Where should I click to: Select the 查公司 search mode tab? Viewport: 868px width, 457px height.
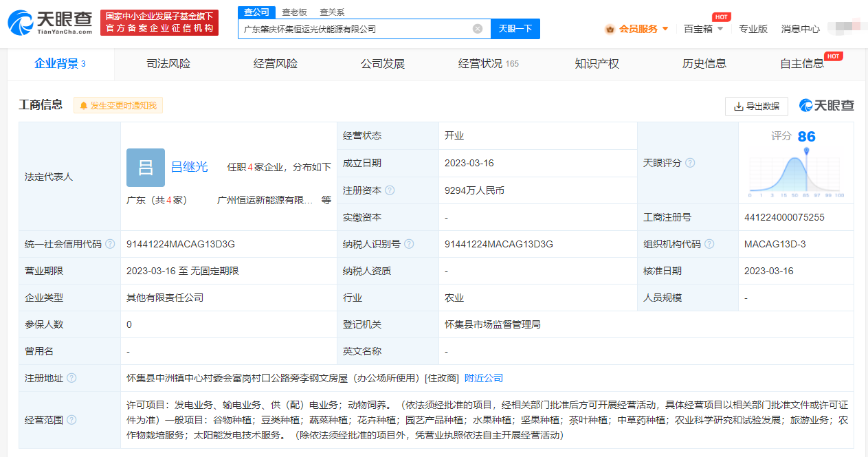(x=257, y=12)
